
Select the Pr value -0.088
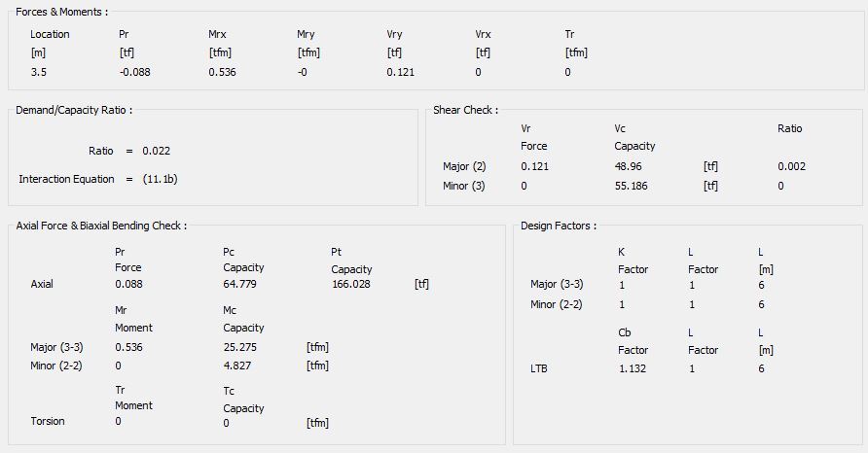134,72
